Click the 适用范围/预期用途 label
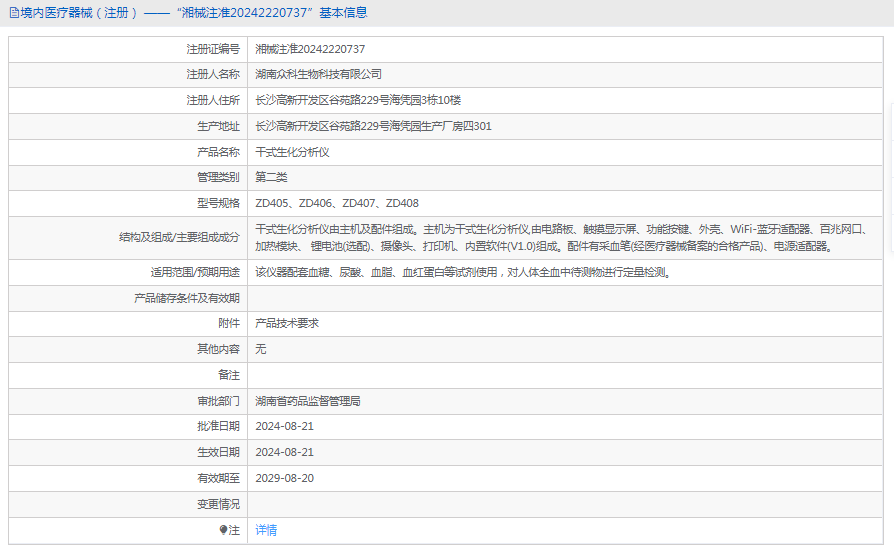This screenshot has width=894, height=550. pos(195,272)
